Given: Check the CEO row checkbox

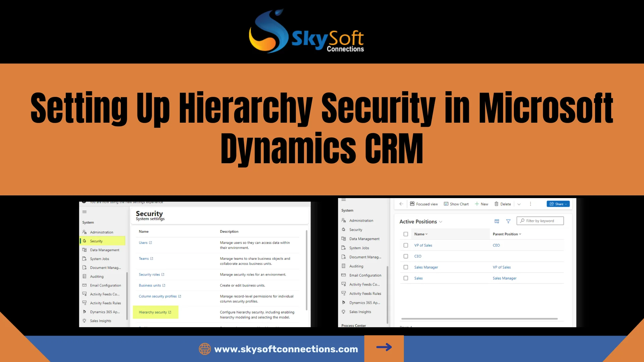Looking at the screenshot, I should (406, 256).
